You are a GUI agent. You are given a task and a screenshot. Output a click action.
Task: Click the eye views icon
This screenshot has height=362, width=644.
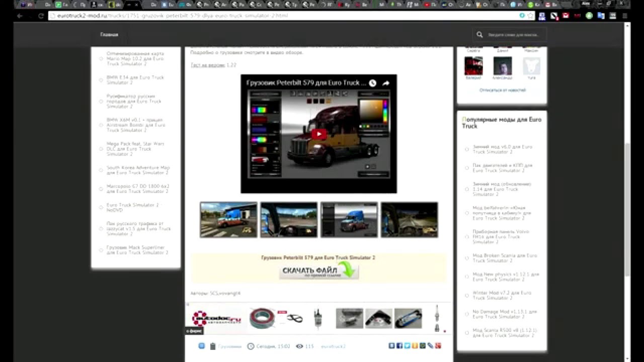[x=299, y=346]
